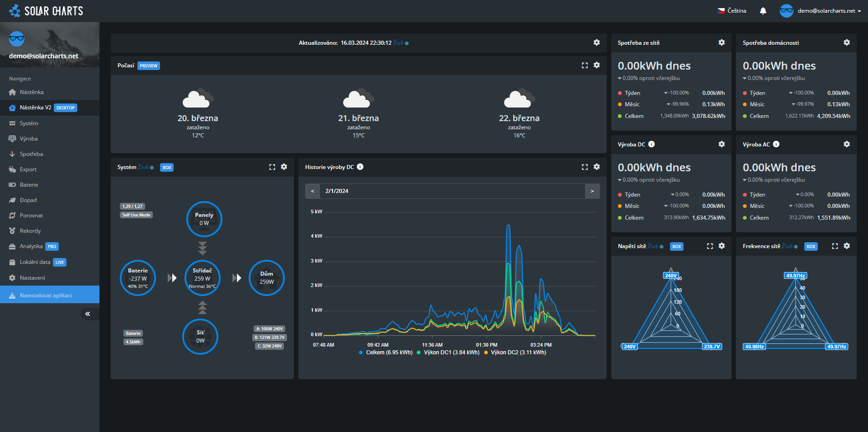
Task: Open Frekvence sítě settings gear
Action: 847,246
